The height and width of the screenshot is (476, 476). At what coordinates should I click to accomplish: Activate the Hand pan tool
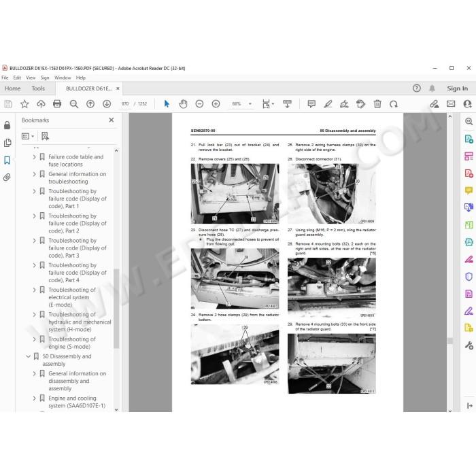(183, 104)
